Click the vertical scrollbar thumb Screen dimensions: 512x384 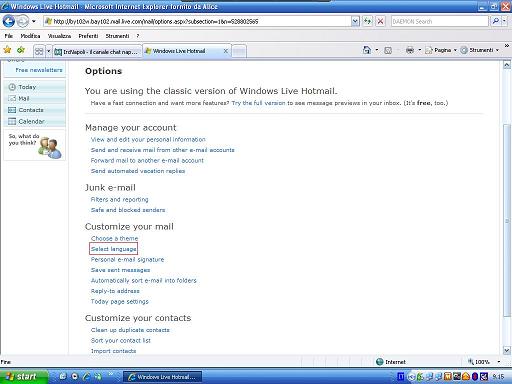(507, 221)
